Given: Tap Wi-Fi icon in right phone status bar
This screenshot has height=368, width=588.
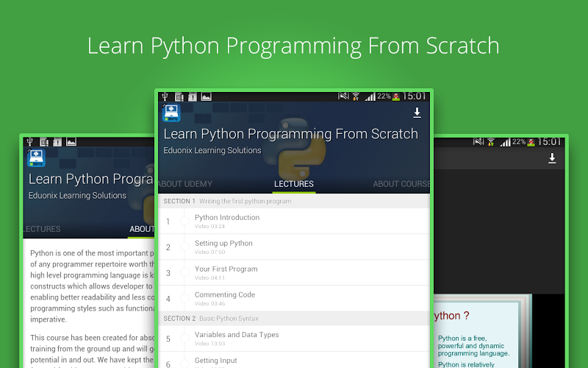Looking at the screenshot, I should 491,142.
